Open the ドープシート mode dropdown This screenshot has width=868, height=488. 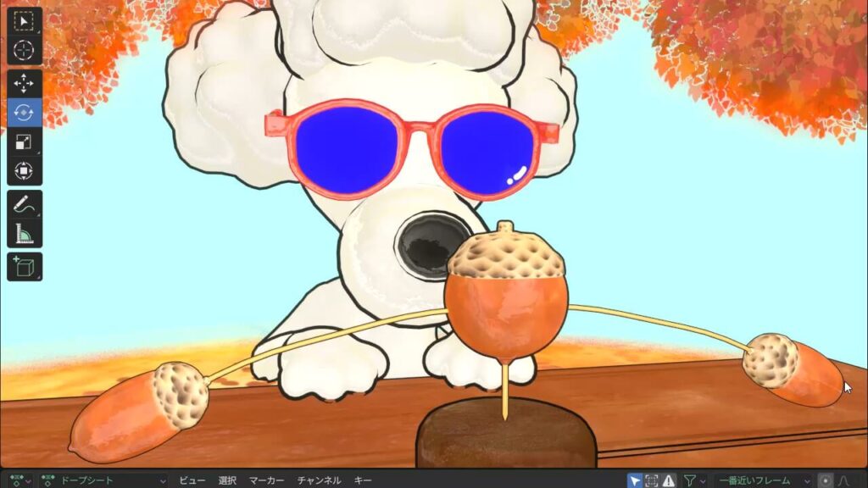pyautogui.click(x=103, y=480)
